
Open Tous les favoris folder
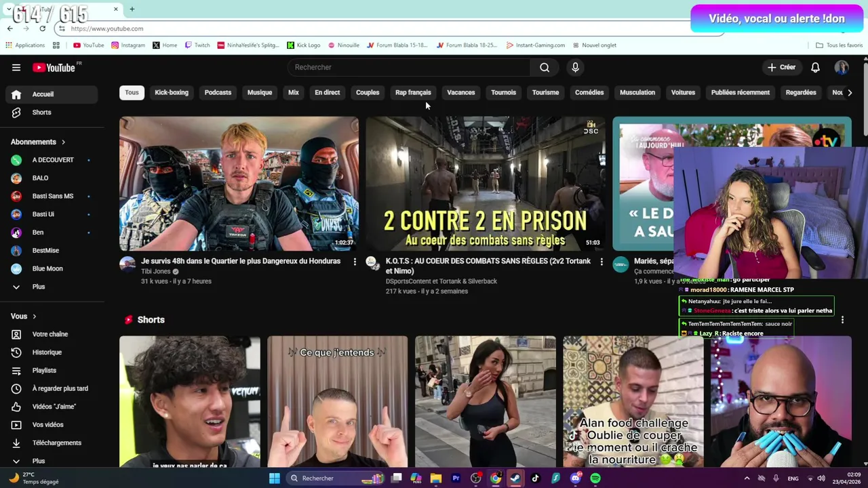(839, 45)
